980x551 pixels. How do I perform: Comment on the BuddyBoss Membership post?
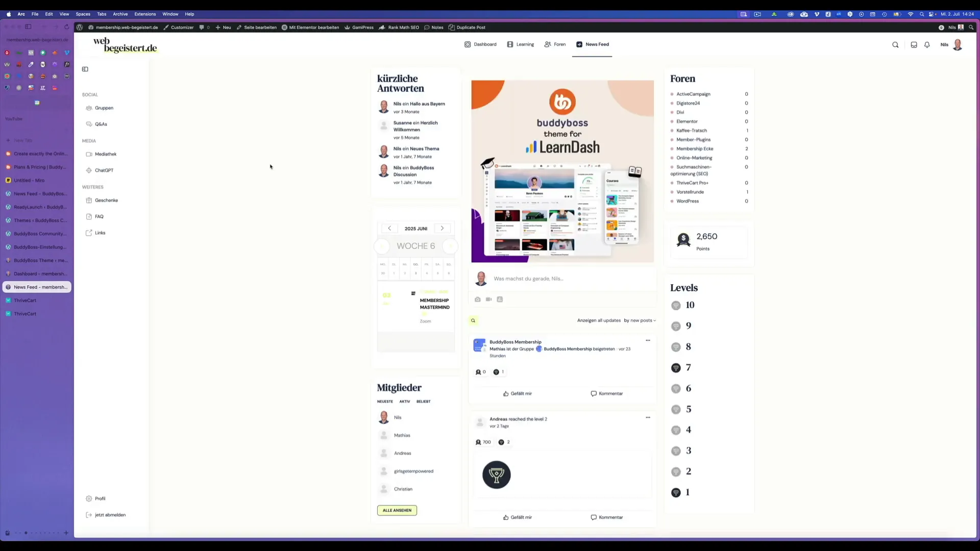pos(606,393)
